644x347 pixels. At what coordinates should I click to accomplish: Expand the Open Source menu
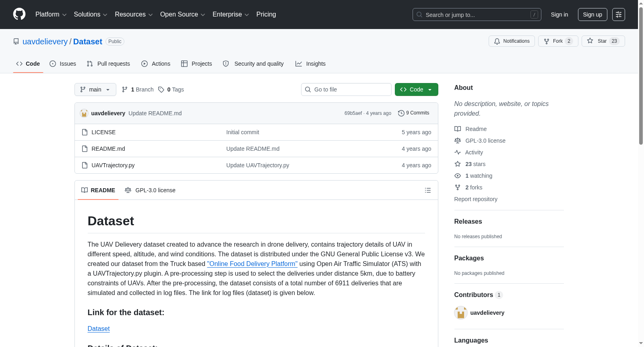point(183,15)
